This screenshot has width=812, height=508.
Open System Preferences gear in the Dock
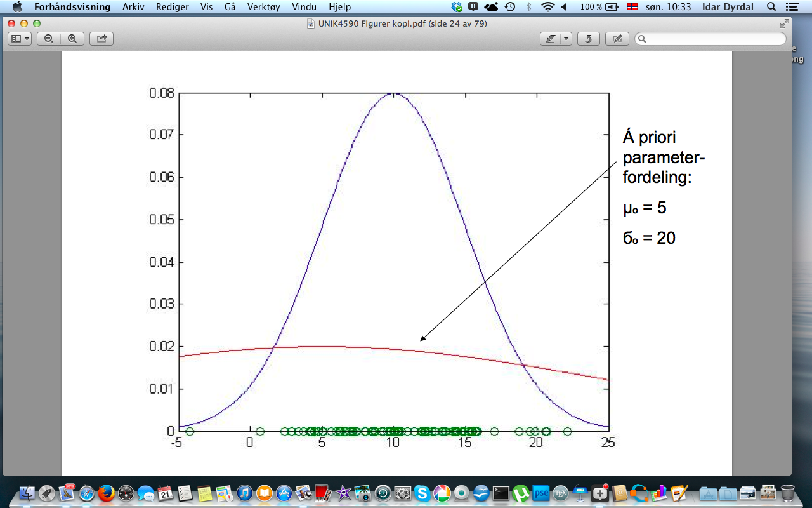[x=402, y=493]
